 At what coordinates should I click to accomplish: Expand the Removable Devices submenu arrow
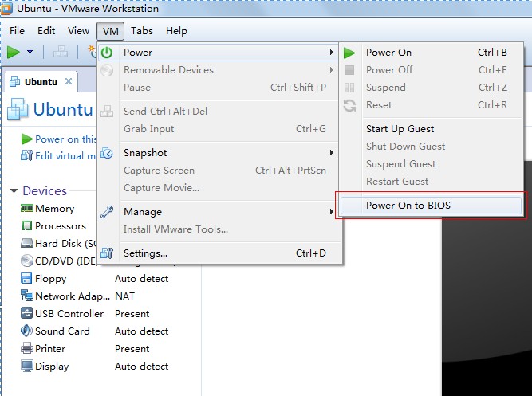click(x=332, y=70)
